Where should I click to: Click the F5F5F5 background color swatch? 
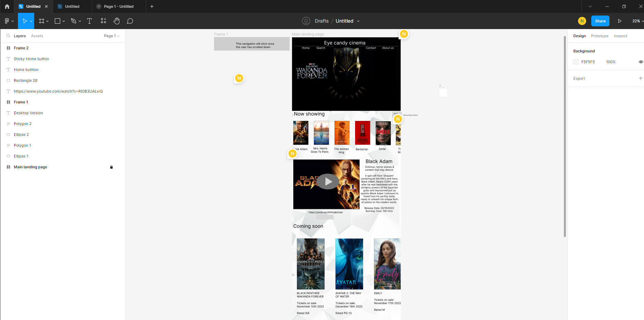(x=576, y=62)
